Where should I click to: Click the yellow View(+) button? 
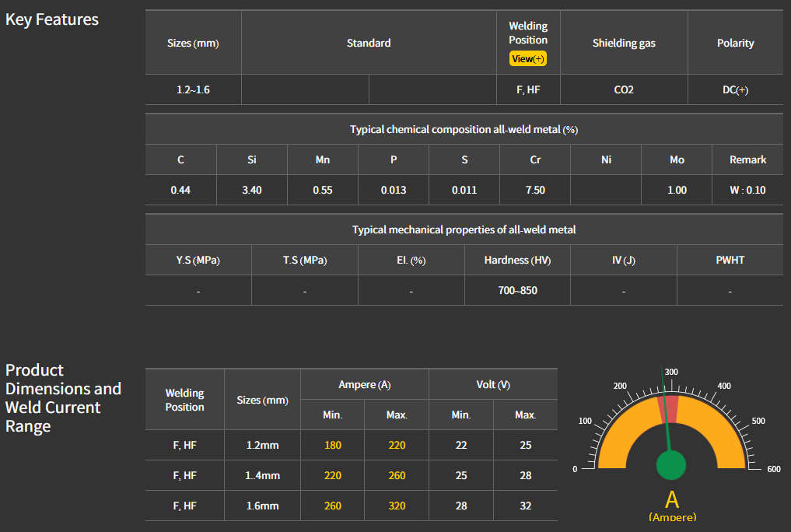point(528,59)
